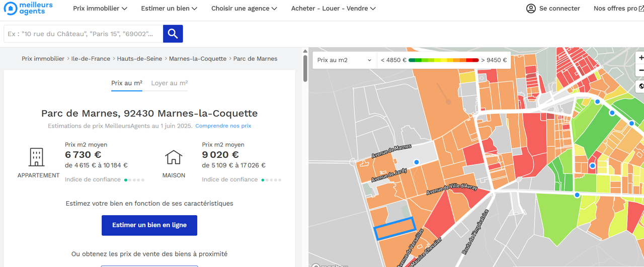This screenshot has height=267, width=644.
Task: Zoom in the map with the plus button
Action: (640, 58)
